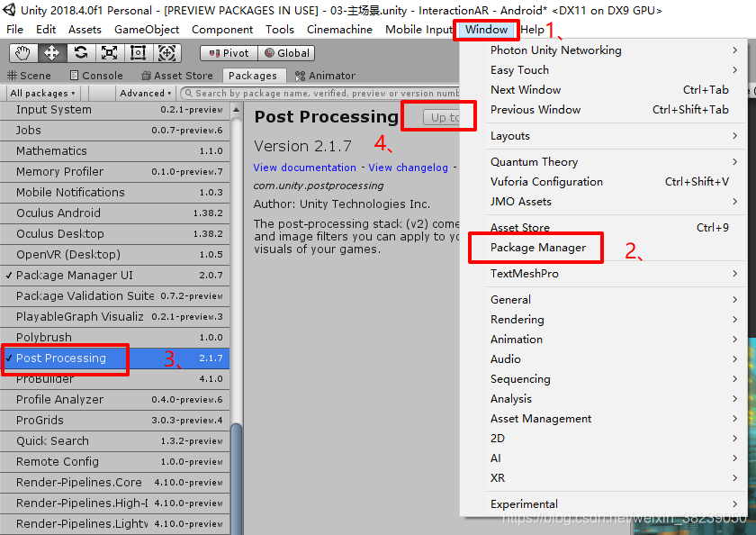
Task: Select Render-Pipelines.Core package
Action: [x=115, y=483]
